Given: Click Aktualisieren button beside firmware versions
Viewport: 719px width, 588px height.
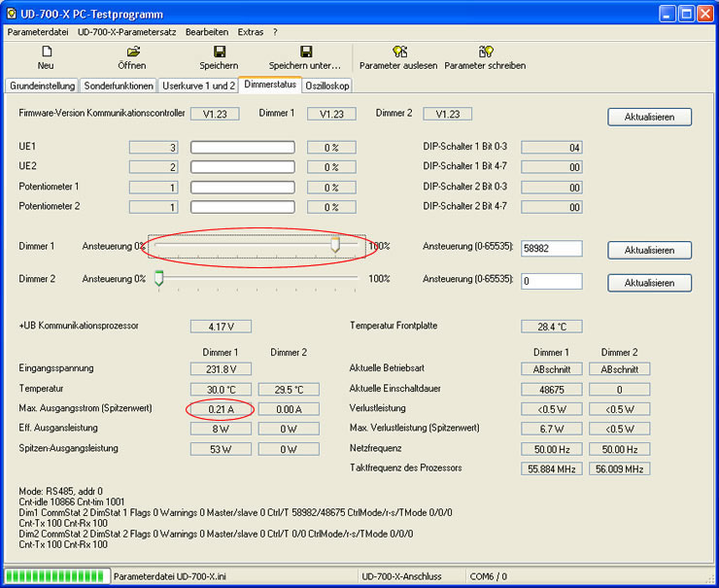Looking at the screenshot, I should pyautogui.click(x=649, y=117).
